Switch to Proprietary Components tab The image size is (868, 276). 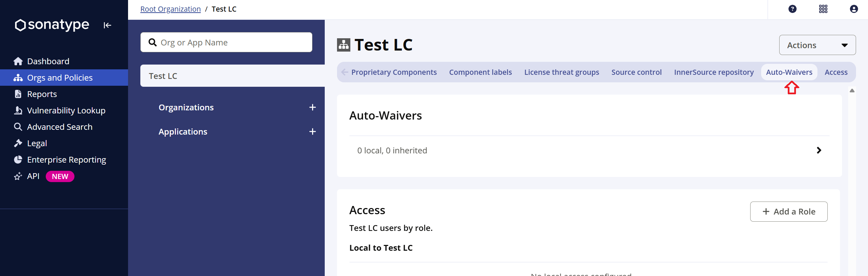[x=394, y=72]
